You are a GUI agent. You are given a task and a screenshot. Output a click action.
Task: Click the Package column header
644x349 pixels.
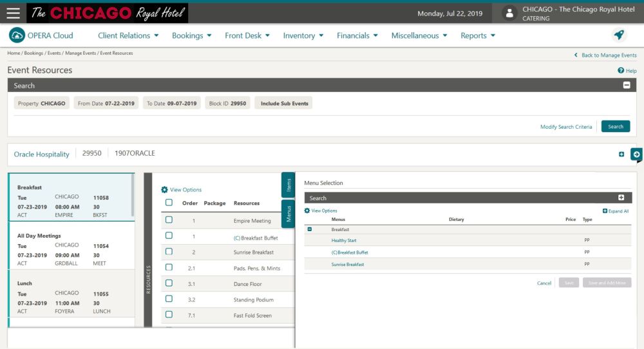coord(214,203)
